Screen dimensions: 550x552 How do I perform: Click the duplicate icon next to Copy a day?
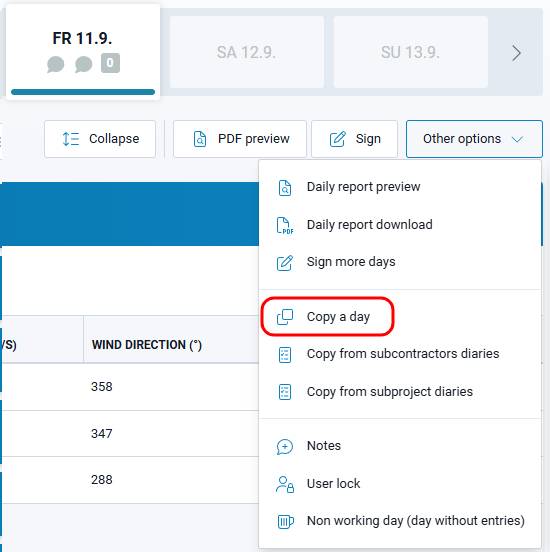point(285,316)
